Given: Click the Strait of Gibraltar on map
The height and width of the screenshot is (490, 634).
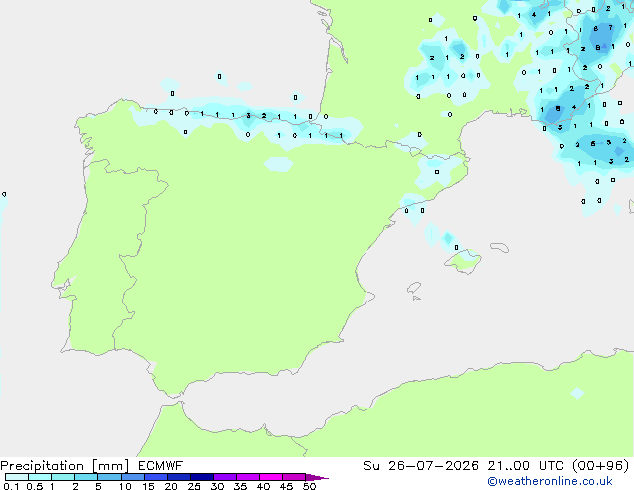Looking at the screenshot, I should [x=174, y=399].
